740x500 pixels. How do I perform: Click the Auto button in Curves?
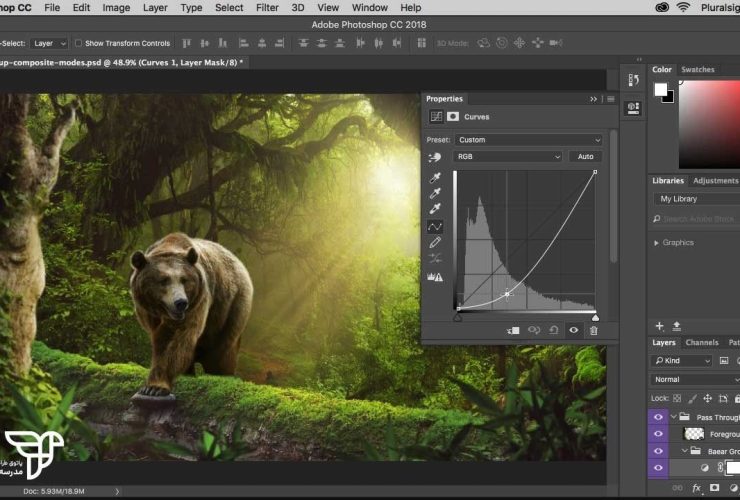[x=585, y=157]
